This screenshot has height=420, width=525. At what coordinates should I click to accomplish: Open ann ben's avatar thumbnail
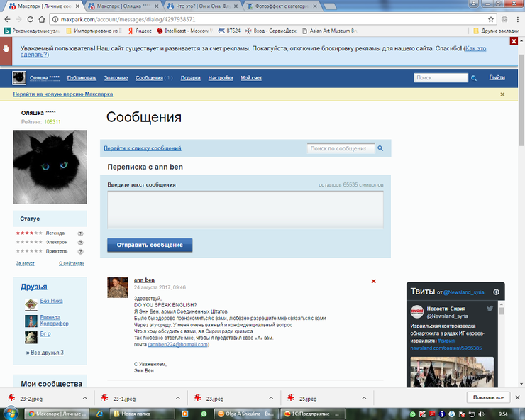(x=117, y=287)
